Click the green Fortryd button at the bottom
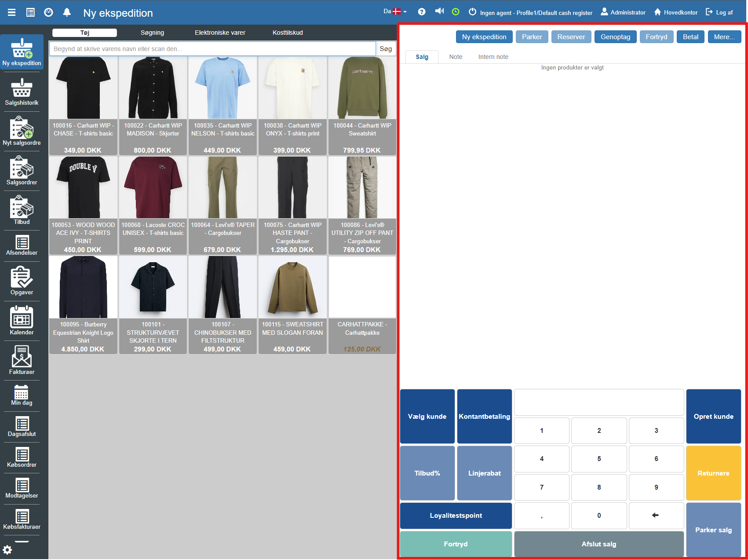The width and height of the screenshot is (748, 560). (456, 544)
